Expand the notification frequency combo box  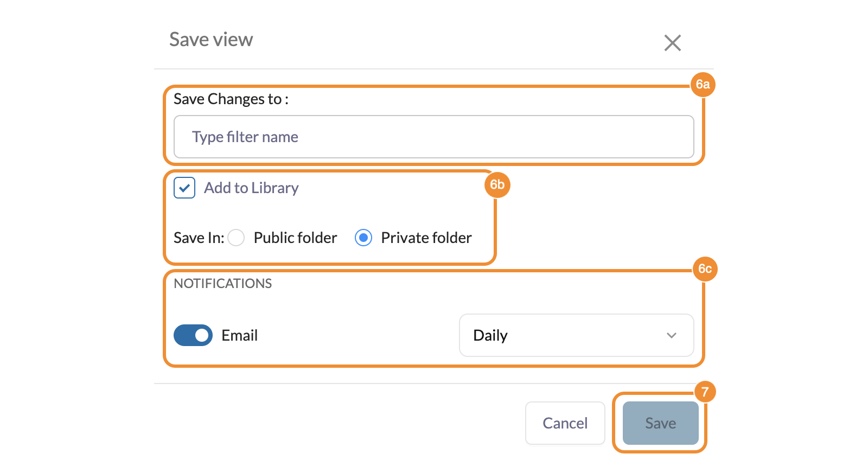coord(576,335)
